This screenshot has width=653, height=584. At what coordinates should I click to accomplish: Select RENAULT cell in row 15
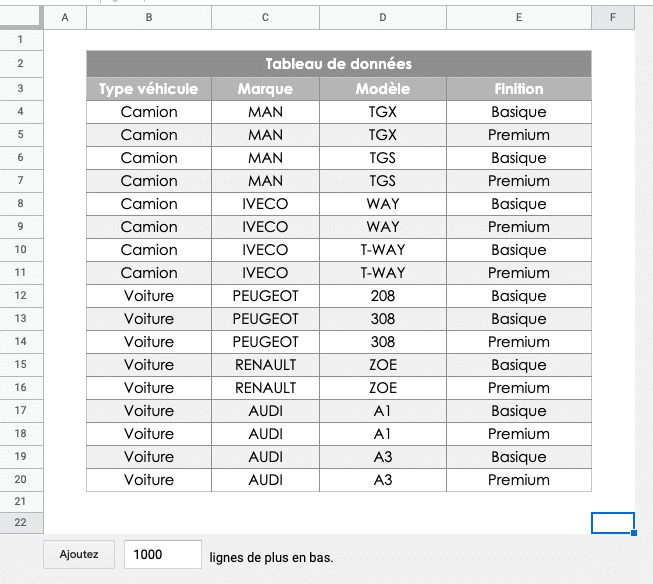coord(265,365)
